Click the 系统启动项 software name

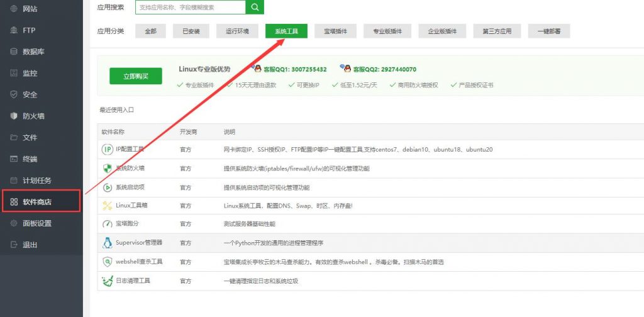pos(130,187)
